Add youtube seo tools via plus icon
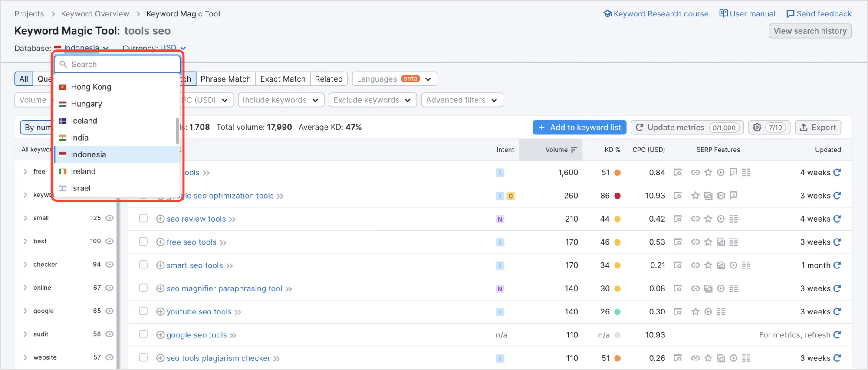The height and width of the screenshot is (370, 868). tap(160, 312)
